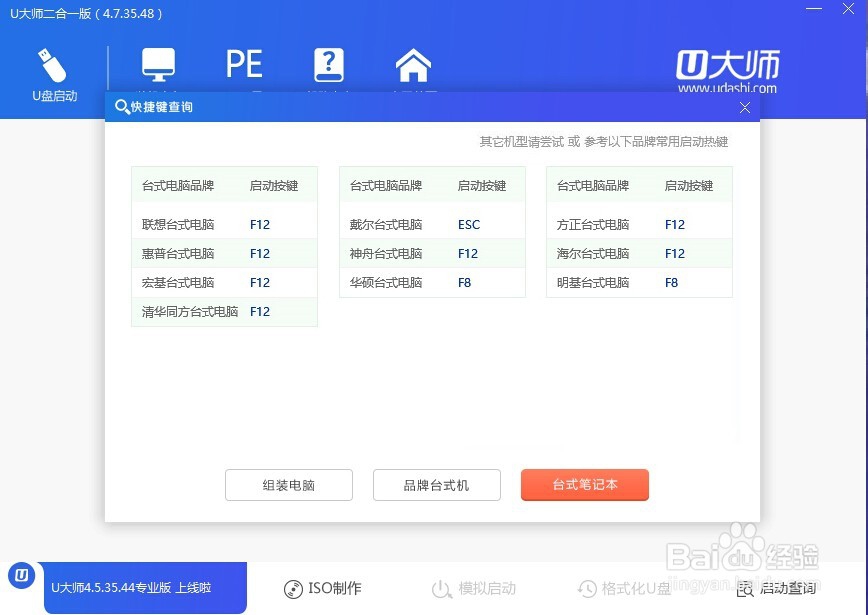Click the 宏基台式电脑 row
The image size is (868, 615).
(x=224, y=282)
